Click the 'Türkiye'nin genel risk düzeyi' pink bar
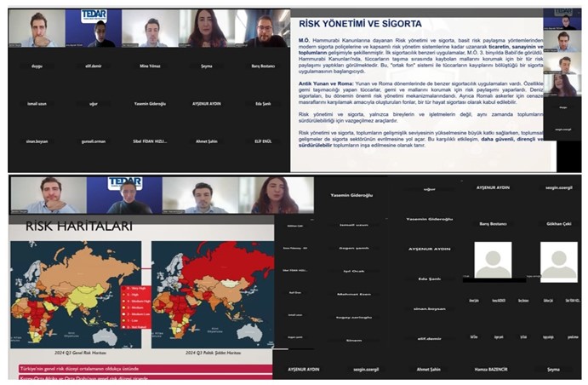This screenshot has width=588, height=385. pyautogui.click(x=146, y=369)
